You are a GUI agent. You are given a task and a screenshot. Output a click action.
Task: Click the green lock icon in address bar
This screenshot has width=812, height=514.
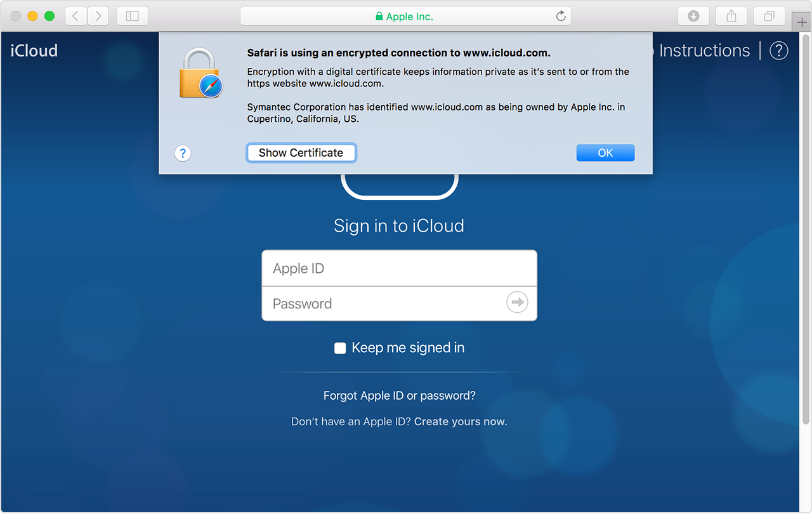[379, 16]
